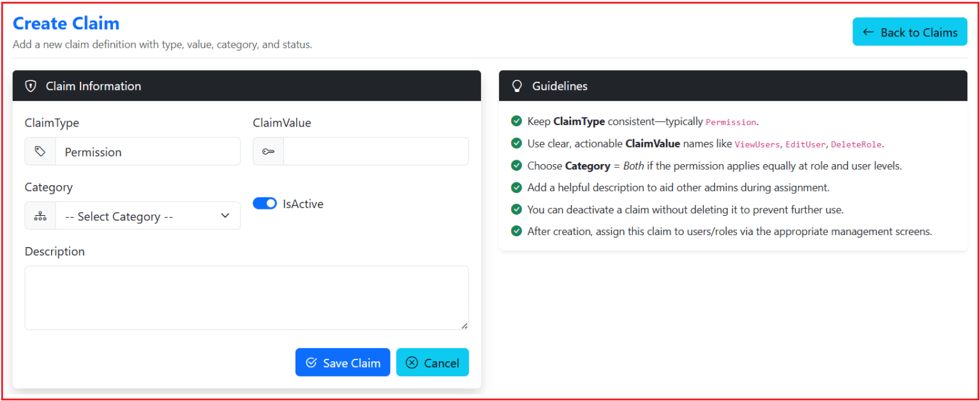The width and height of the screenshot is (980, 401).
Task: Click the ClaimType field showing Permission
Action: pyautogui.click(x=148, y=151)
